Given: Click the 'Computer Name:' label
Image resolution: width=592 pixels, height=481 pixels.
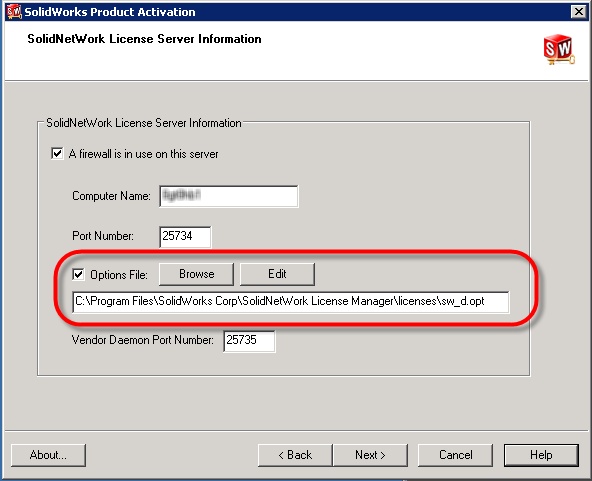Looking at the screenshot, I should click(x=111, y=196).
